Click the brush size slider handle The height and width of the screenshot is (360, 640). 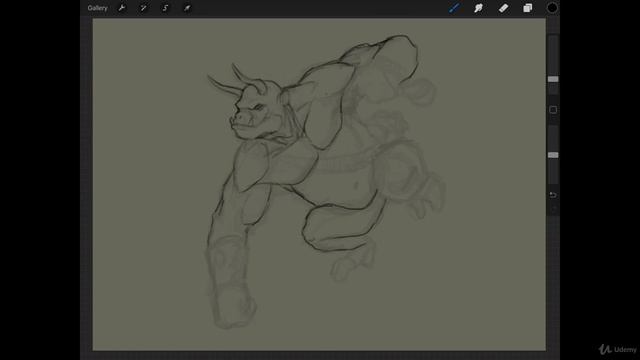pyautogui.click(x=553, y=79)
